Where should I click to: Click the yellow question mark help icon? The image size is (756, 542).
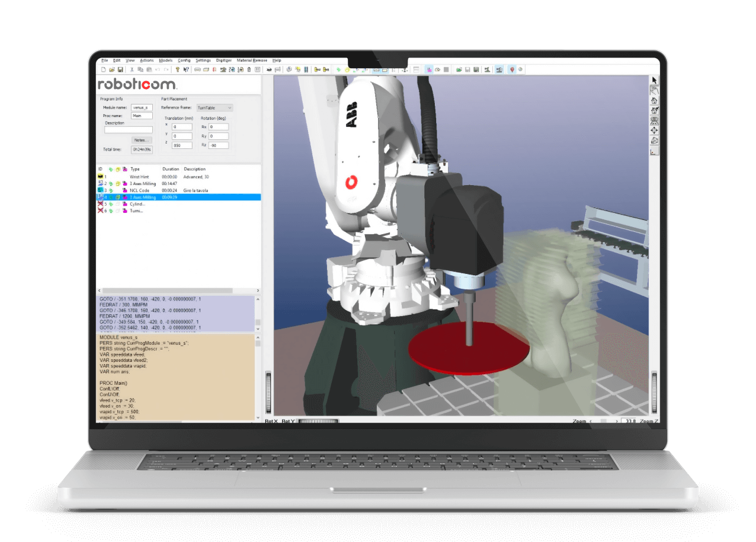[177, 70]
